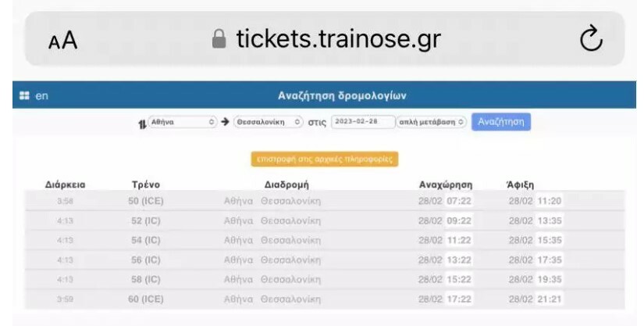Swap origin and destination arrows icon
This screenshot has width=644, height=326.
tap(141, 123)
